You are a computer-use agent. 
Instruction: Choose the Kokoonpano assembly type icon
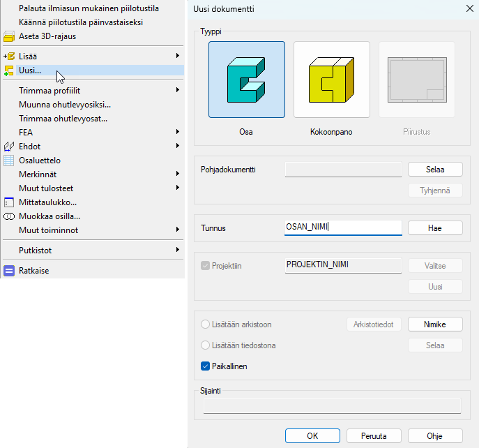pos(331,80)
